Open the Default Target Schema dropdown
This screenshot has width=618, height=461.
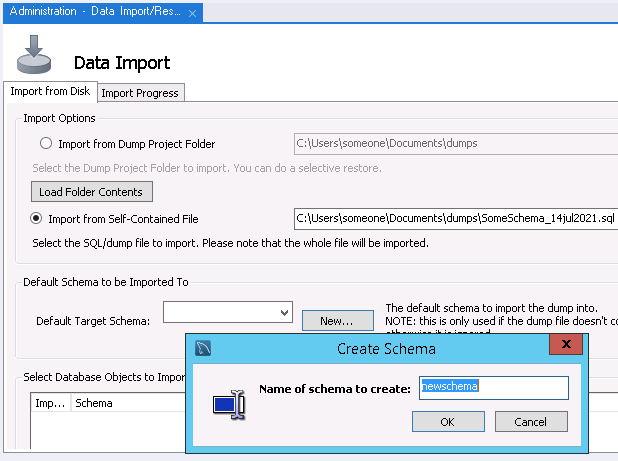284,313
